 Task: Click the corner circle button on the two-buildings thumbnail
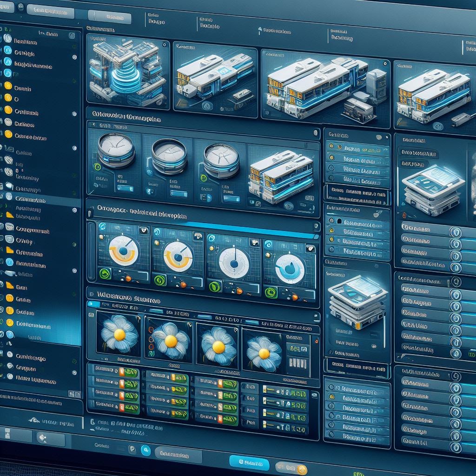coord(385,64)
